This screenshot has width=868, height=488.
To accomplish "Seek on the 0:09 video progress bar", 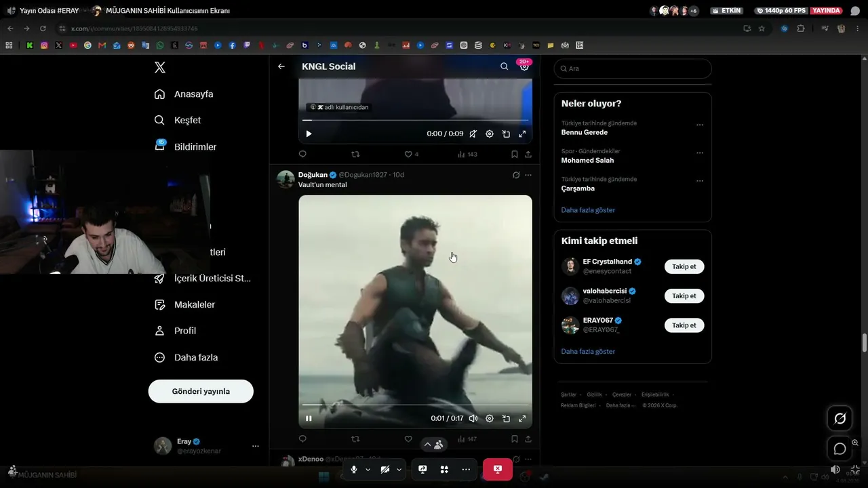I will tap(415, 120).
